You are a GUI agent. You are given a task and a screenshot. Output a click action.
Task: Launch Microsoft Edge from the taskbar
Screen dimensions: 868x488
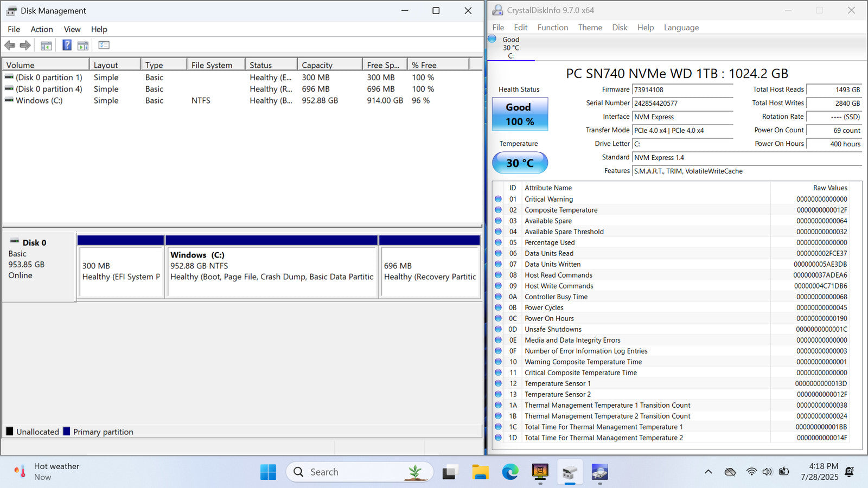510,472
